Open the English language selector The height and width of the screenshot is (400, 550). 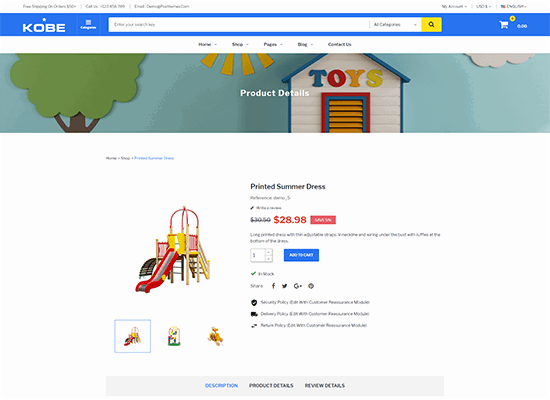tap(514, 6)
